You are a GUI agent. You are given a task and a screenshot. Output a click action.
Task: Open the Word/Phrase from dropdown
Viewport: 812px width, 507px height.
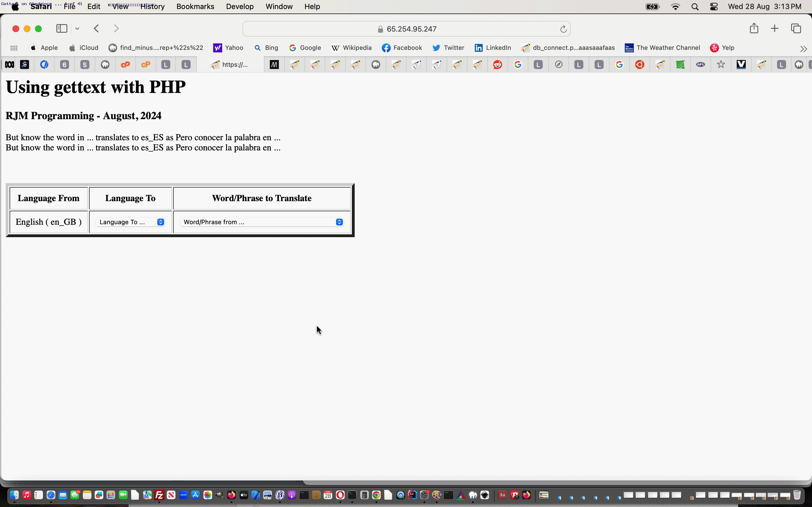click(x=262, y=222)
